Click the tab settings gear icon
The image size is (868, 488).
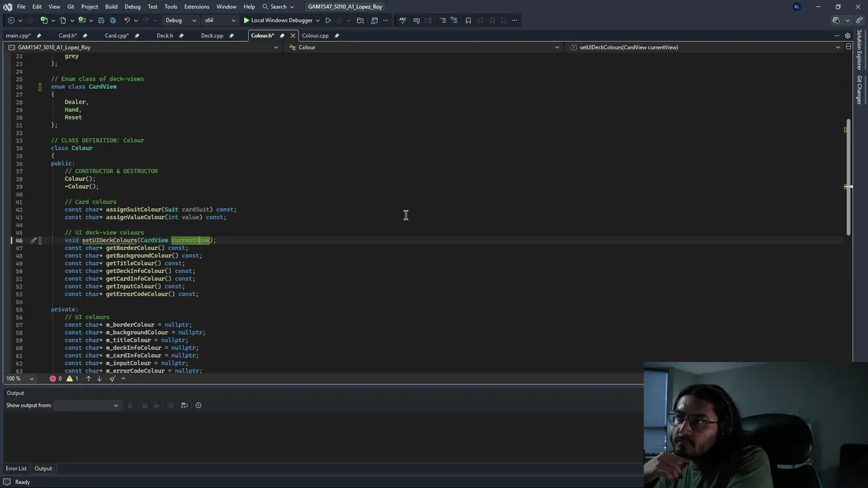(848, 35)
